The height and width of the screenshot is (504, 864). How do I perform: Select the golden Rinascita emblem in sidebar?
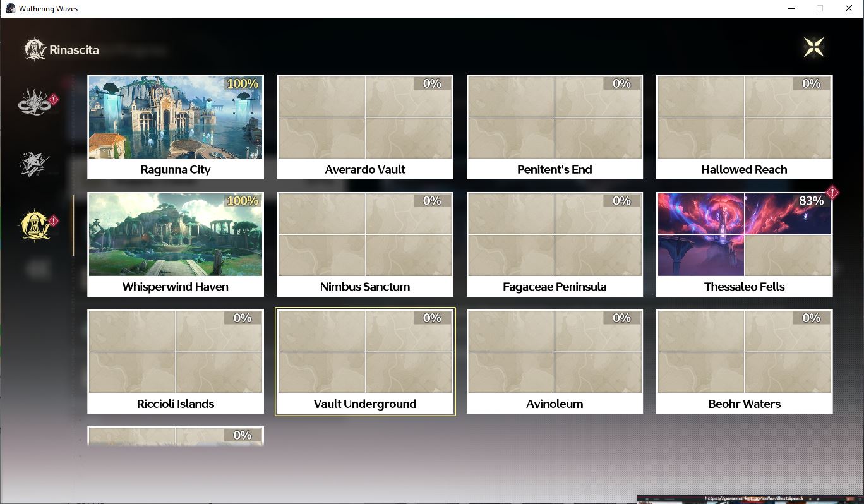35,225
